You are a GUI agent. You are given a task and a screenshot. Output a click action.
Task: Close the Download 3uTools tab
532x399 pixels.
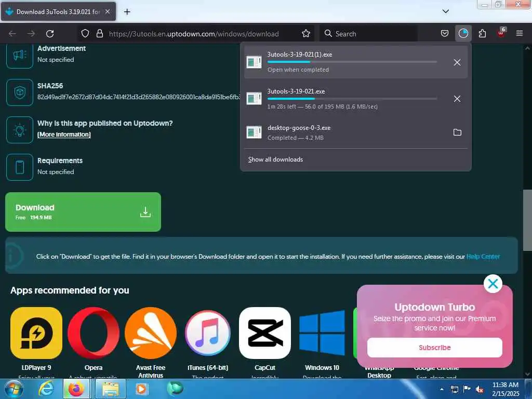[107, 11]
